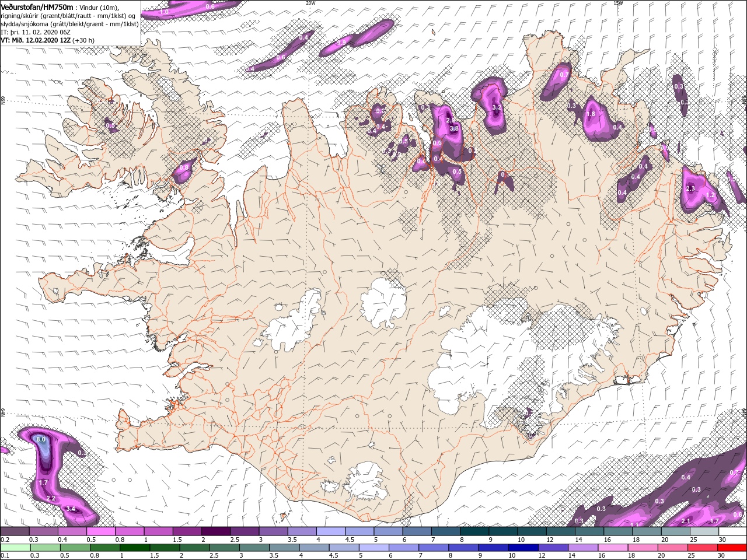Select gray-green swatch between 3 and 3.5, green row

[x=254, y=548]
